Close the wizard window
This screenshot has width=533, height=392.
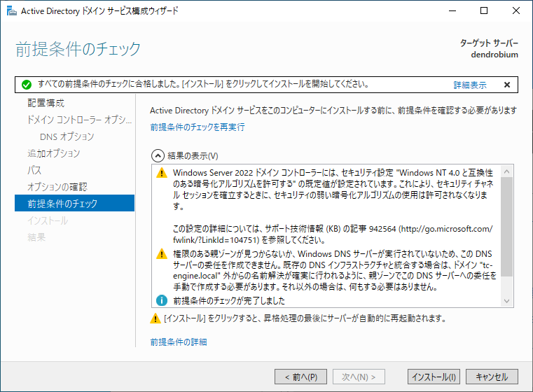[516, 11]
